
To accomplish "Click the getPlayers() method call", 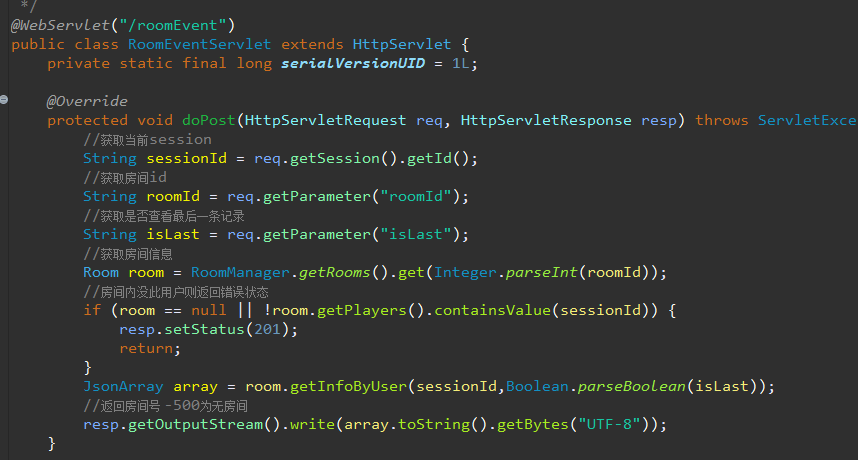I will point(370,311).
